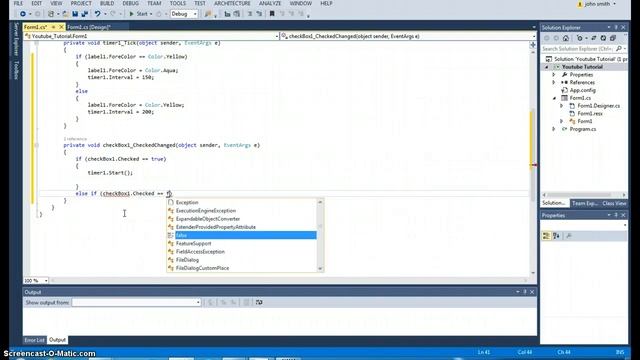640x360 pixels.
Task: Click the Undo icon
Action: coord(98,14)
